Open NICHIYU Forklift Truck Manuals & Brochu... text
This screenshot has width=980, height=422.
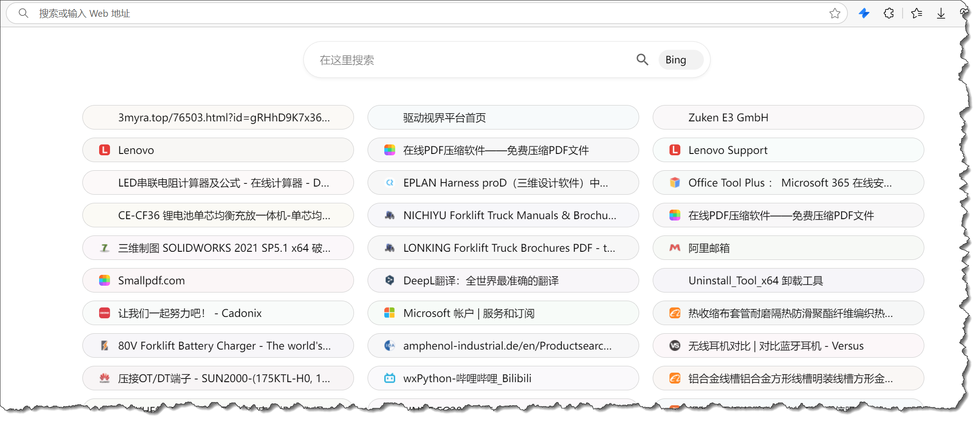pos(510,216)
